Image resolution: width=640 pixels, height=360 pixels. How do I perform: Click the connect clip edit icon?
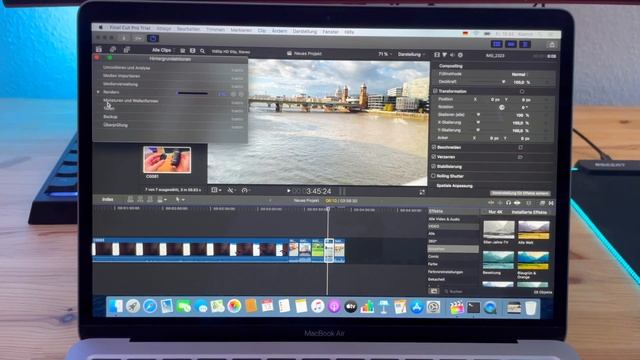(x=130, y=200)
